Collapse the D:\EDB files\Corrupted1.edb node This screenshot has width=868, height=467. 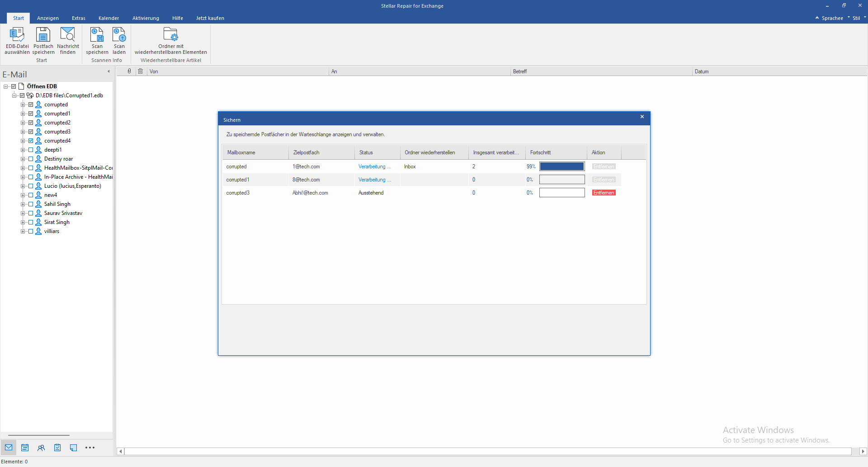tap(14, 95)
